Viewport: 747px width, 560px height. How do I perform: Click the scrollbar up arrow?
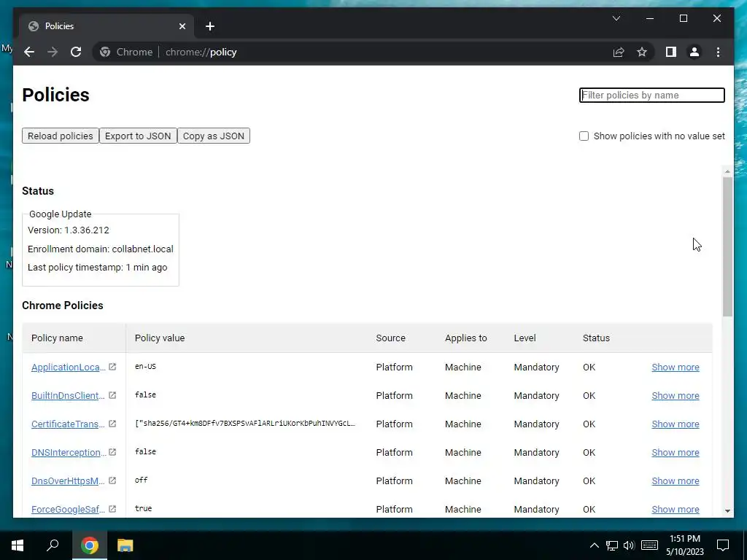pyautogui.click(x=727, y=171)
